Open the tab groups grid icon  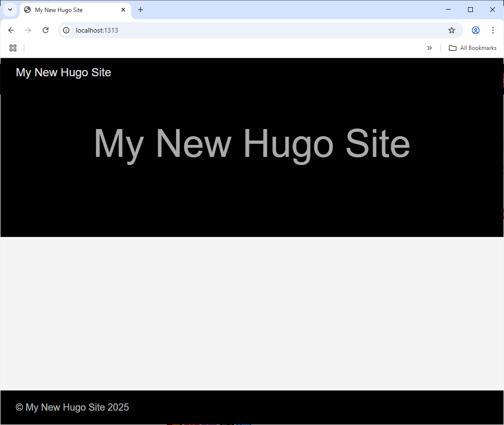13,47
